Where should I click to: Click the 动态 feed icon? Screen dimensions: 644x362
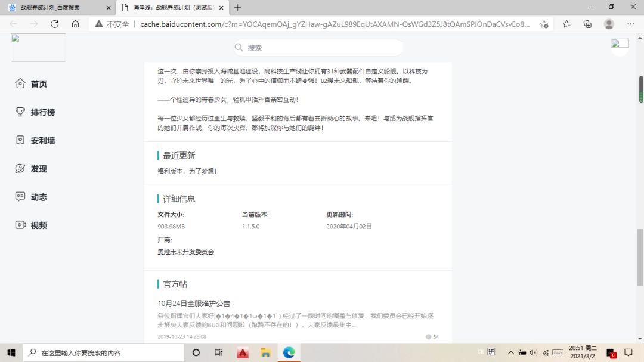pyautogui.click(x=20, y=197)
